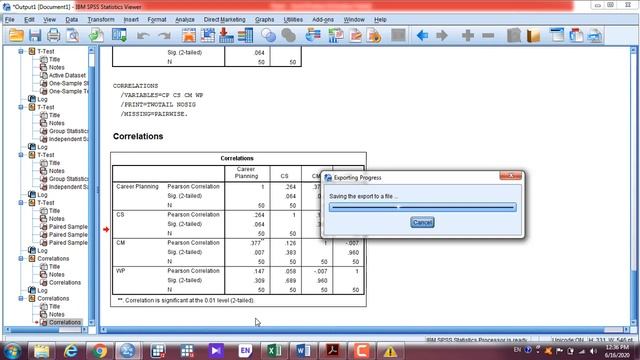This screenshot has height=360, width=640.
Task: Collapse the first Correlations outline node
Action: pos(21,259)
